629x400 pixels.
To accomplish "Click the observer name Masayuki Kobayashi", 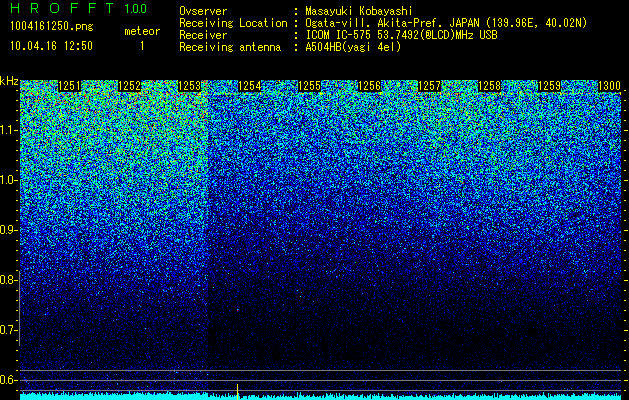I will coord(359,11).
